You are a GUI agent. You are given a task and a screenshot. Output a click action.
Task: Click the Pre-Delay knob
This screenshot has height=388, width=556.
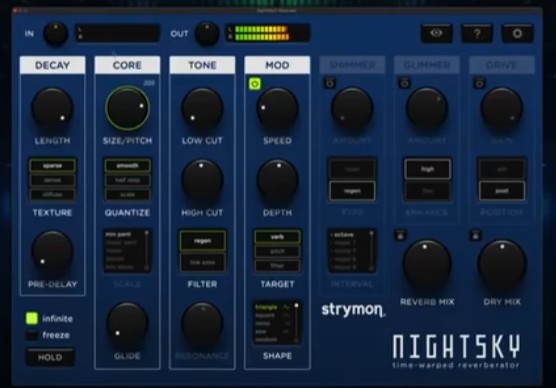52,252
